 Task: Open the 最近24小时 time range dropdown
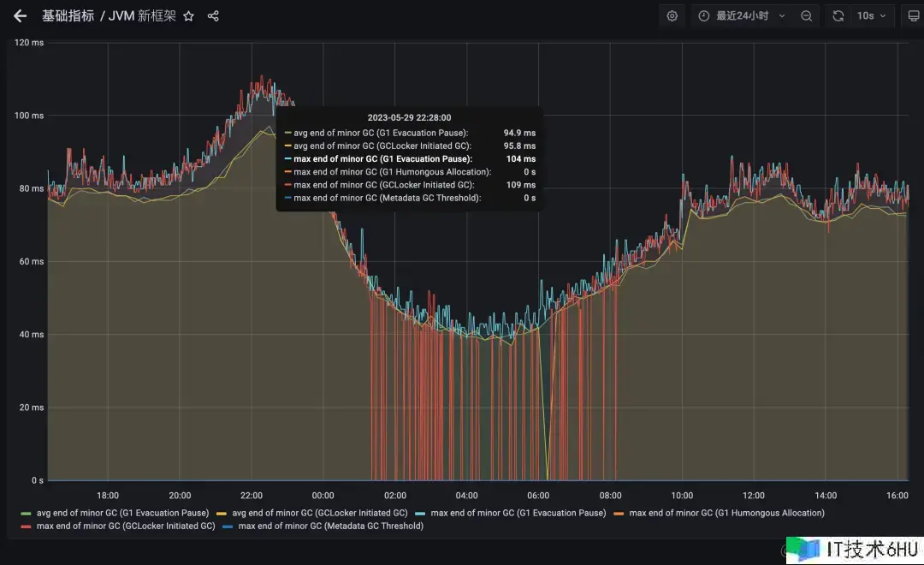[741, 16]
